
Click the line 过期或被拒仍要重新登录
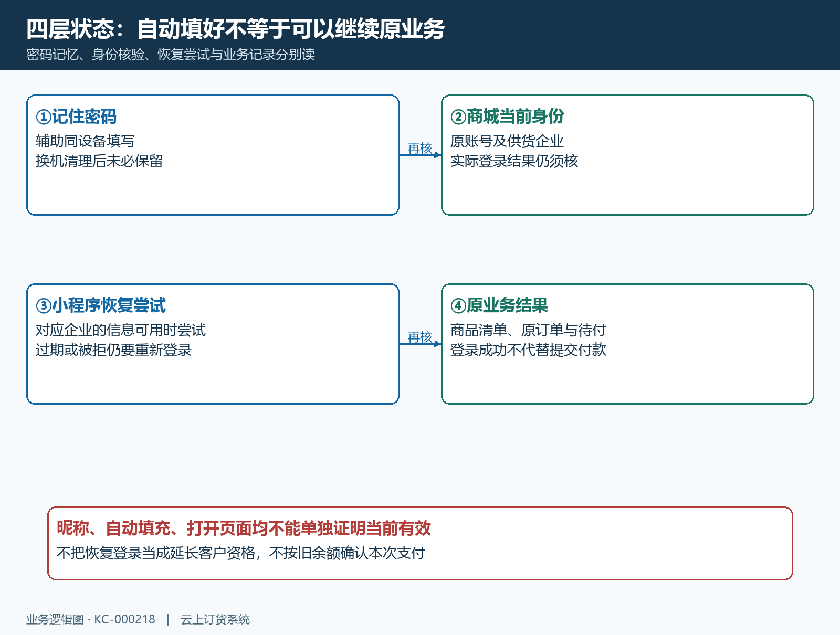(x=113, y=350)
